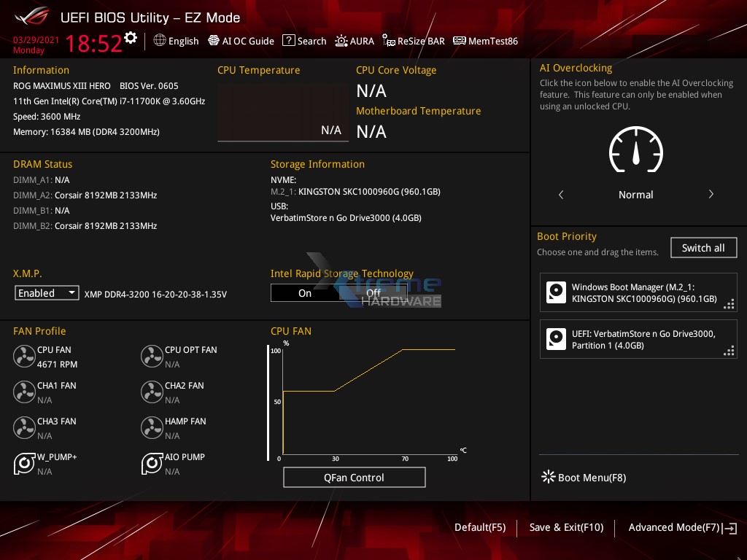
Task: Open QFan Control
Action: tap(354, 477)
